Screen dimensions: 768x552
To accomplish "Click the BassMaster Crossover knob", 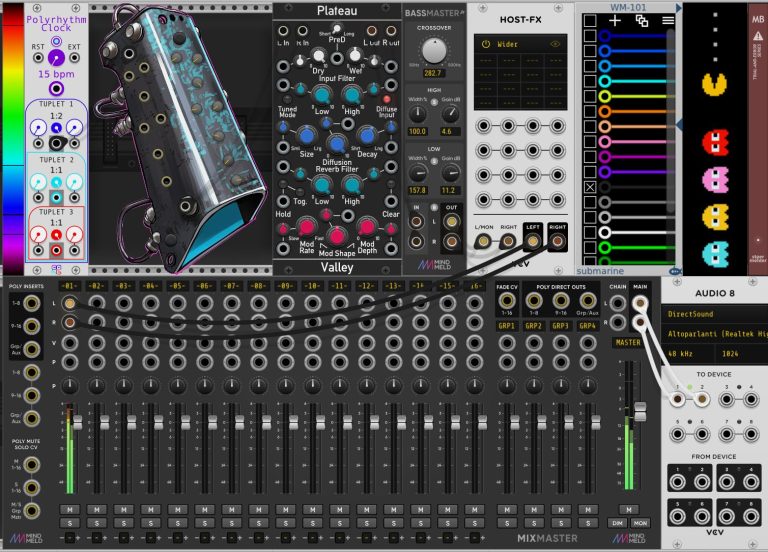I will [x=434, y=51].
